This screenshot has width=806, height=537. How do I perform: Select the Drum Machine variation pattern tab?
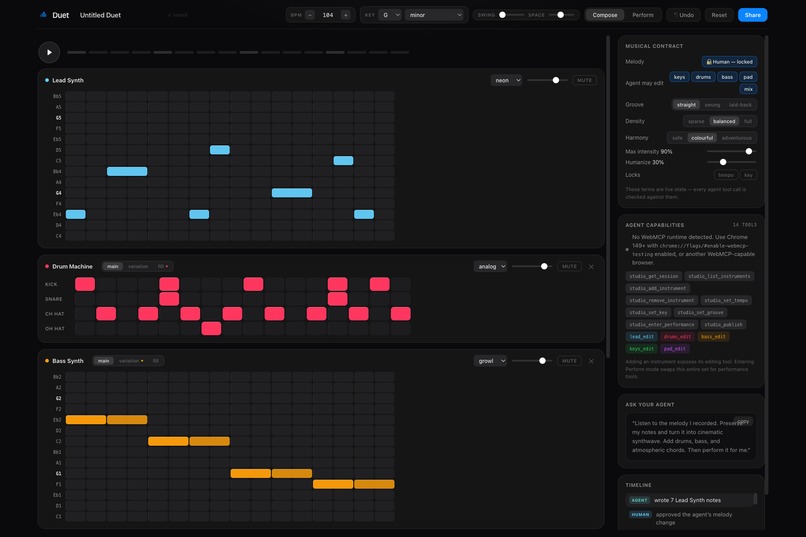[138, 266]
